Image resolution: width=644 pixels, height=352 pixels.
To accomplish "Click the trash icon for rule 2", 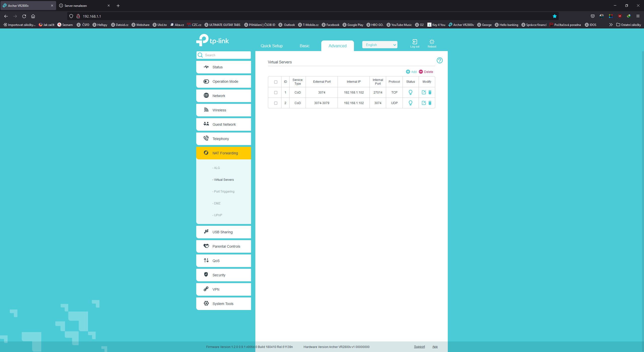I will point(430,103).
